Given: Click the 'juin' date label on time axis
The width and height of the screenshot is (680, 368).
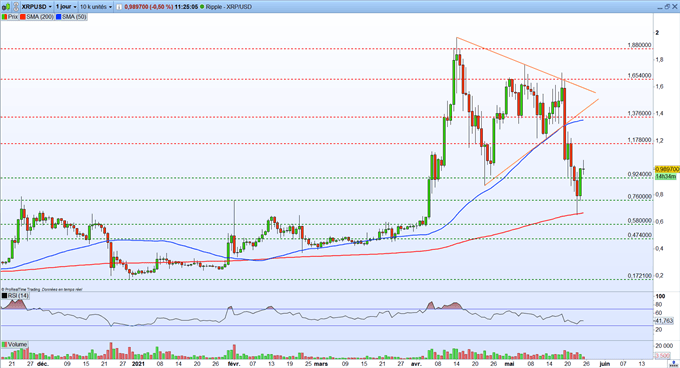Looking at the screenshot, I should point(604,364).
